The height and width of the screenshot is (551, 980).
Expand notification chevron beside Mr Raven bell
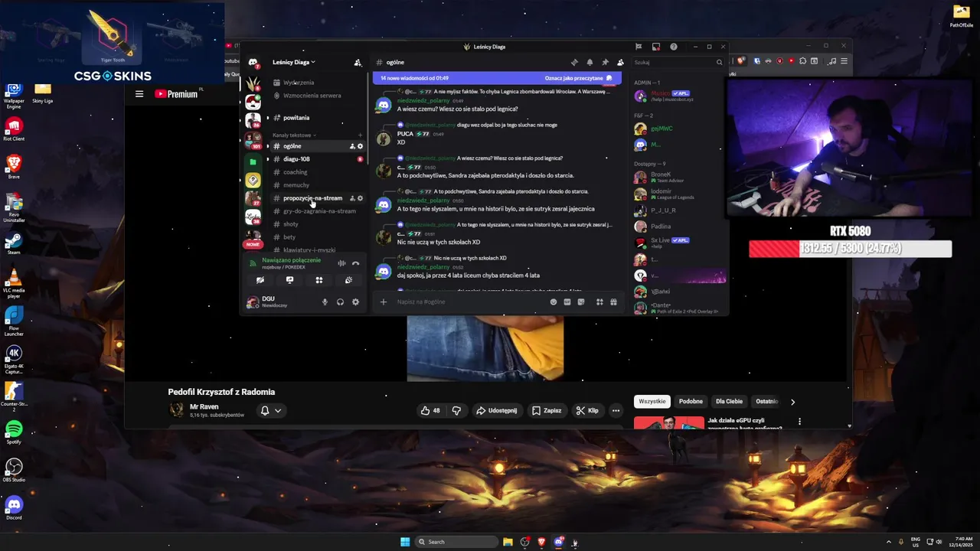pyautogui.click(x=278, y=410)
